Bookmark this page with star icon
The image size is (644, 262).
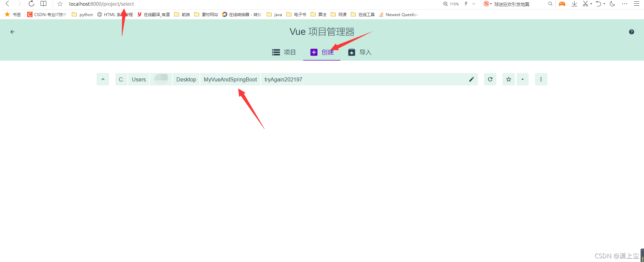click(60, 4)
